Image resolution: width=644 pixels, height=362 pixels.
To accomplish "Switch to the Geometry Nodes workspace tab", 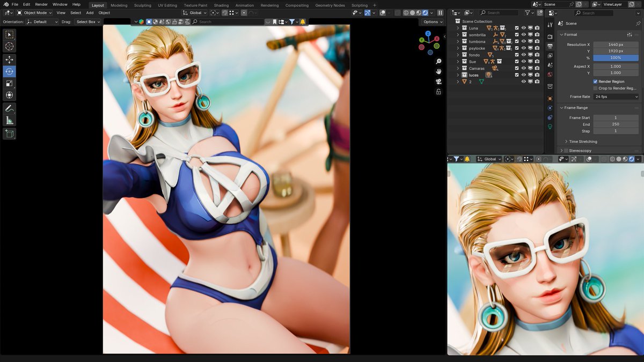I will pyautogui.click(x=330, y=5).
